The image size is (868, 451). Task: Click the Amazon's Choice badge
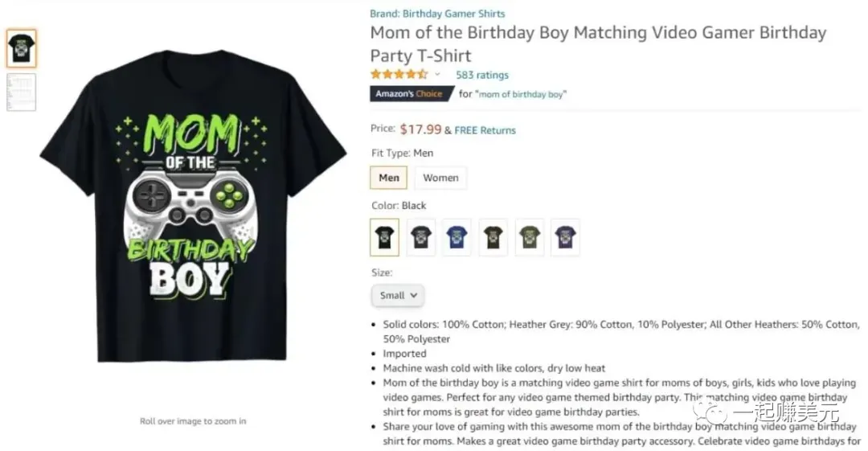411,93
